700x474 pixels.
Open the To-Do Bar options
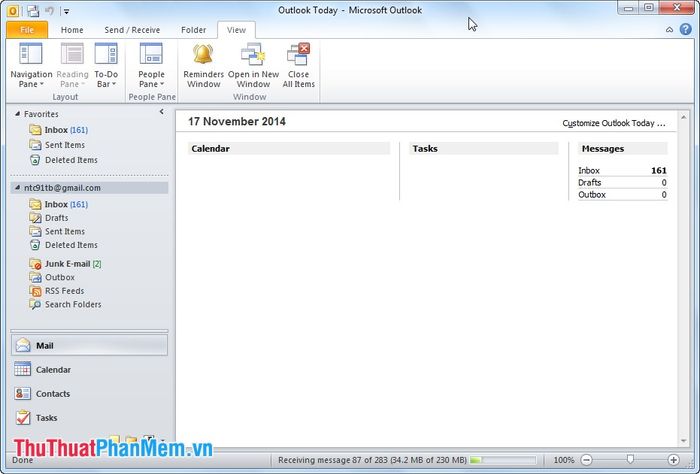(106, 66)
